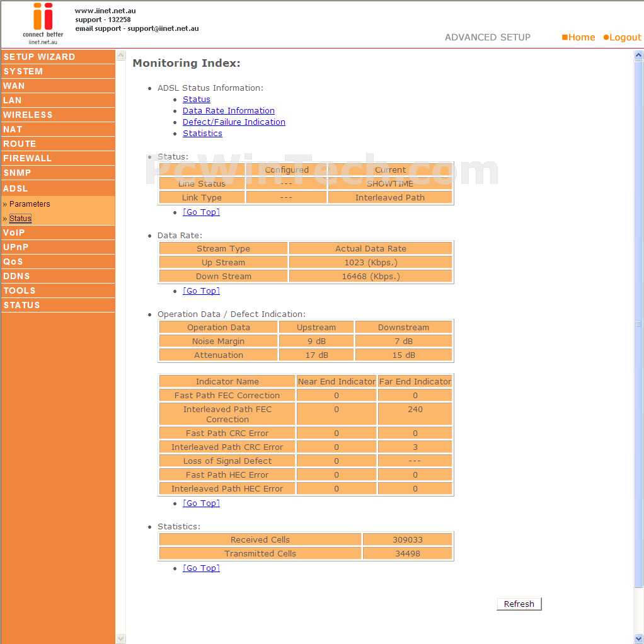Click far end CRC error value 3
Image resolution: width=644 pixels, height=644 pixels.
tap(415, 447)
